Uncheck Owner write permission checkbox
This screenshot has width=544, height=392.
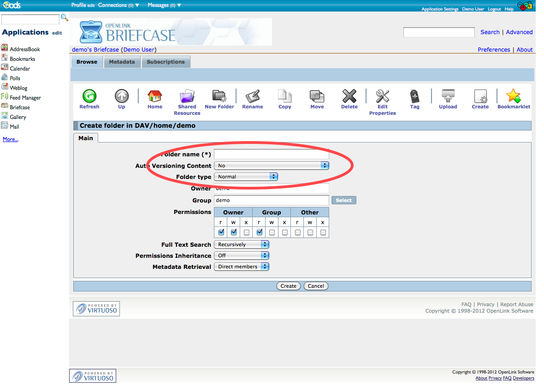tap(234, 232)
